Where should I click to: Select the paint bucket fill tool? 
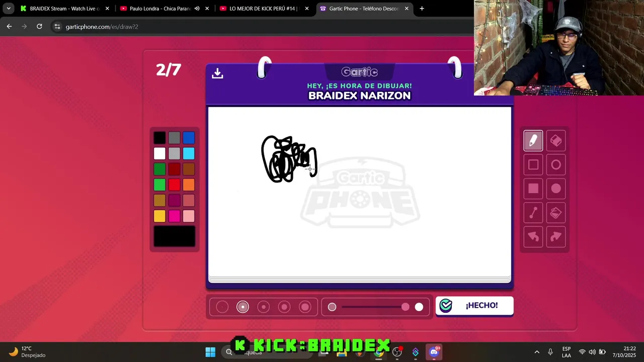556,213
